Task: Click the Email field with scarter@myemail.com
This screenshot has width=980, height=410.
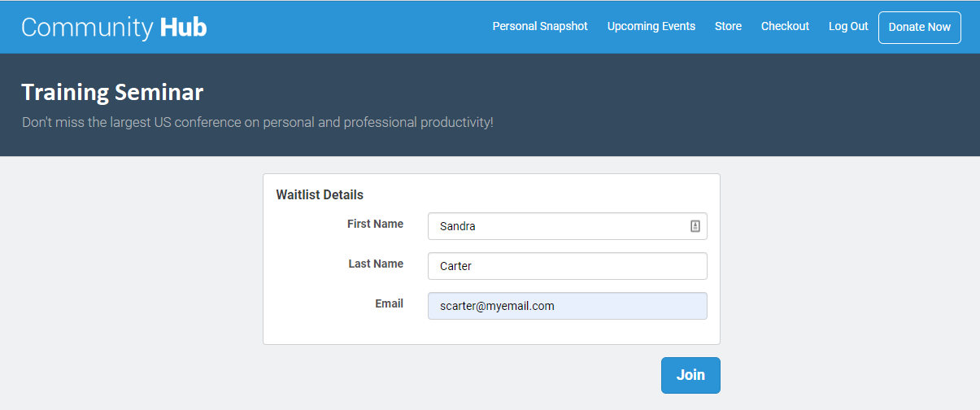Action: pos(567,306)
